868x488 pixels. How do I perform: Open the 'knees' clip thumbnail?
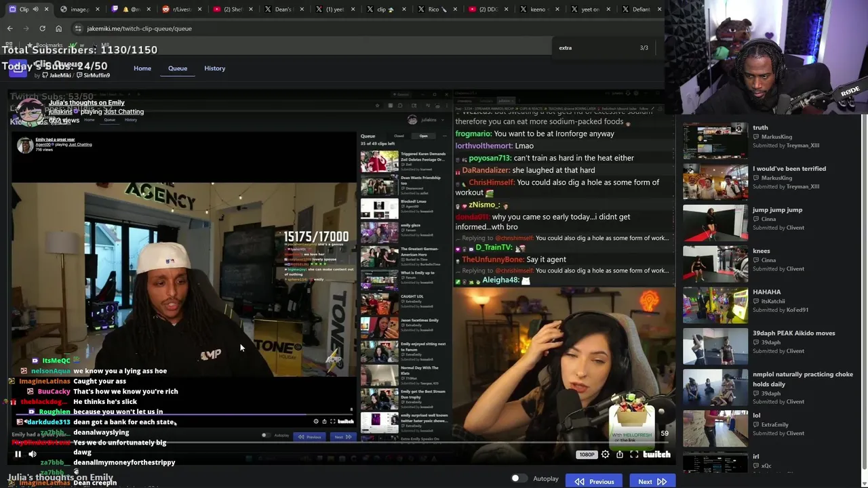click(x=715, y=264)
